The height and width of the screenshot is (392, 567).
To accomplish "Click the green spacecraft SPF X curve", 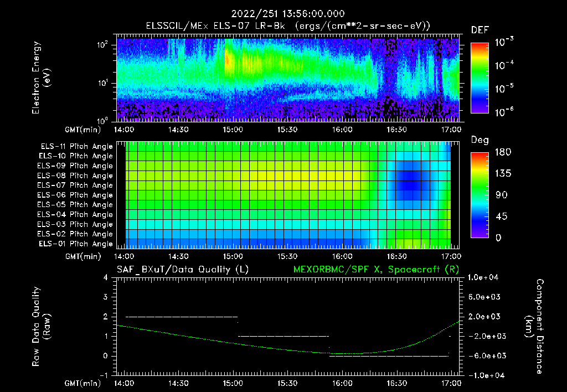I will pyautogui.click(x=287, y=350).
